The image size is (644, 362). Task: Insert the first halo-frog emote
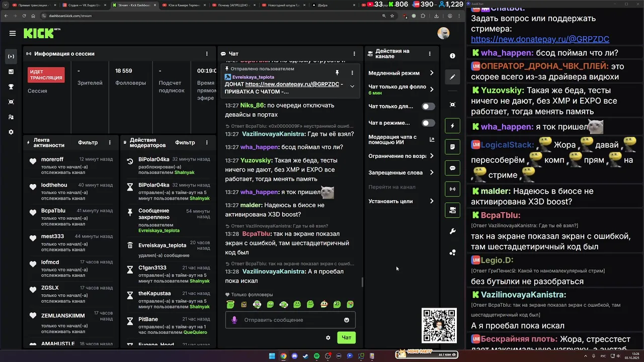point(230,304)
